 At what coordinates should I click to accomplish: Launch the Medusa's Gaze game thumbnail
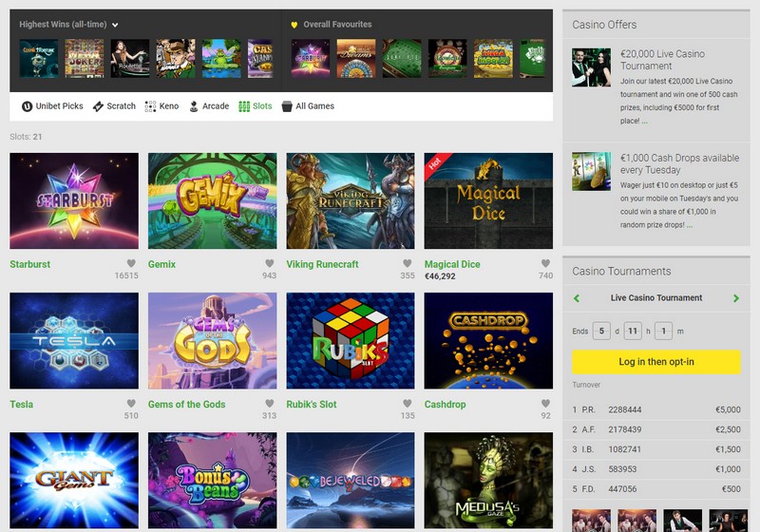coord(488,480)
